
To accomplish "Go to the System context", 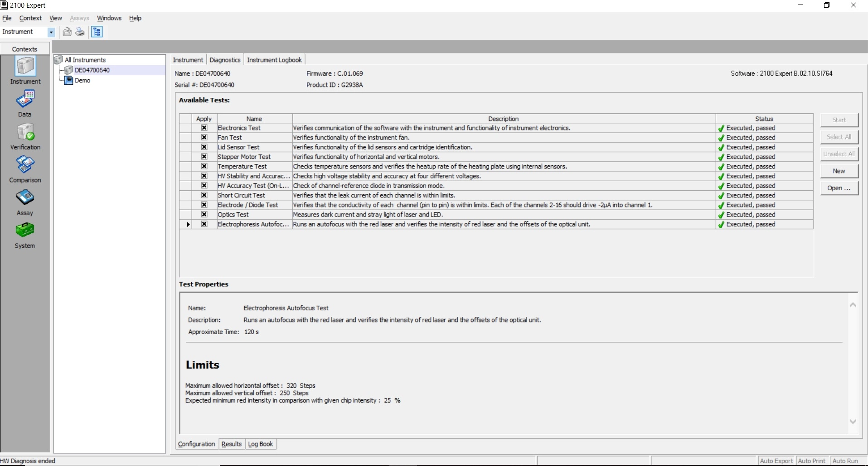I will click(x=25, y=231).
